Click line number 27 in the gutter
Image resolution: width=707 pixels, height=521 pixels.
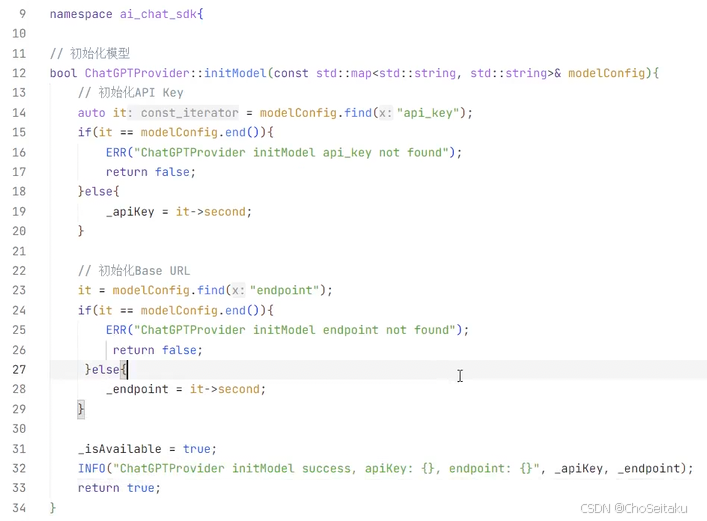pyautogui.click(x=19, y=369)
